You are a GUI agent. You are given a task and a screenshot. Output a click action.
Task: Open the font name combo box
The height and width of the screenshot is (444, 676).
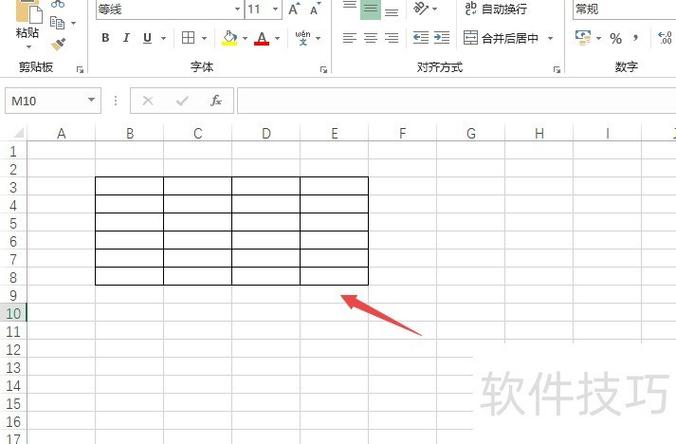click(169, 9)
